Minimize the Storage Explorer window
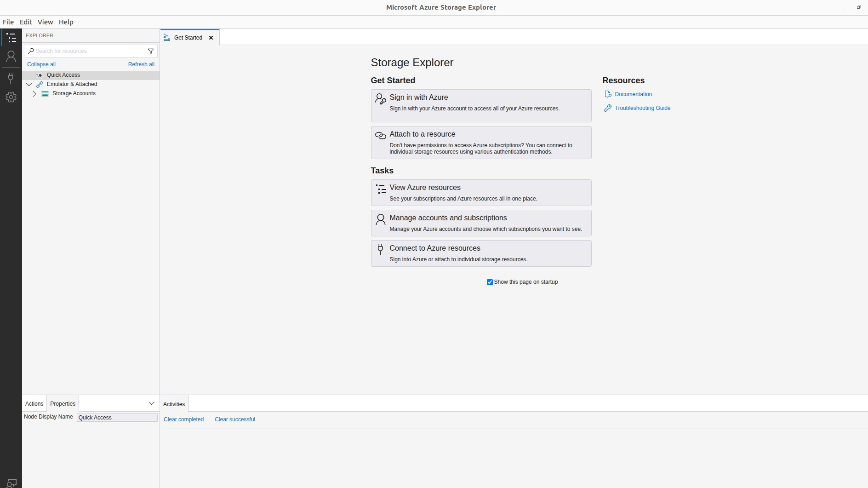868x488 pixels. (843, 7)
